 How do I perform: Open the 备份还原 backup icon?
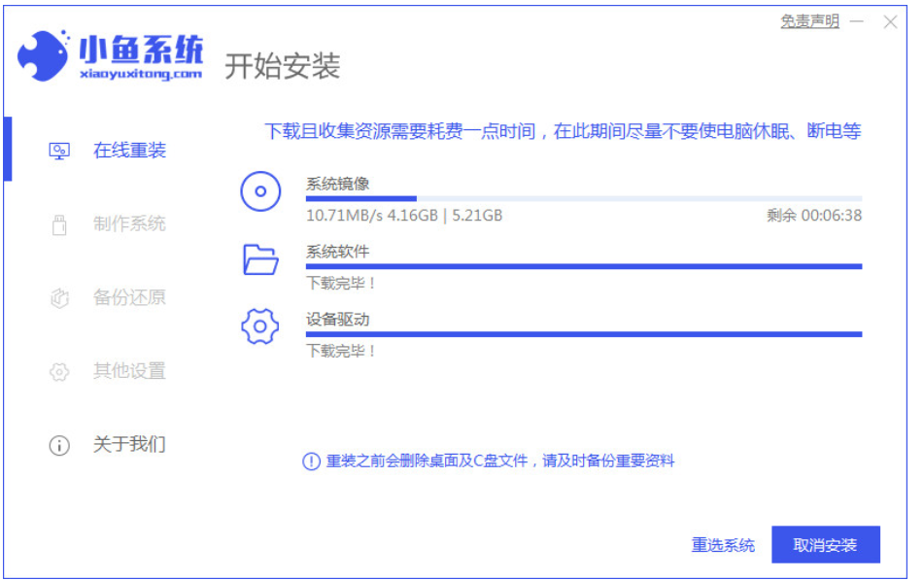point(57,297)
